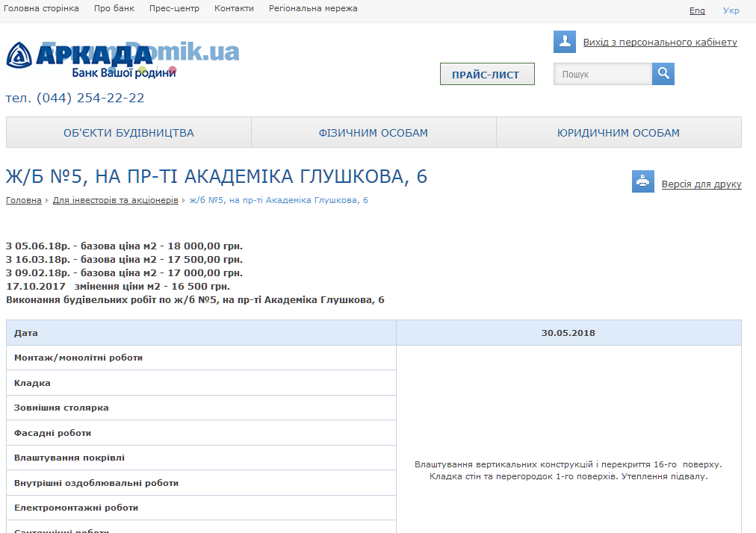756x533 pixels.
Task: Click Версія для друку link
Action: pyautogui.click(x=701, y=184)
